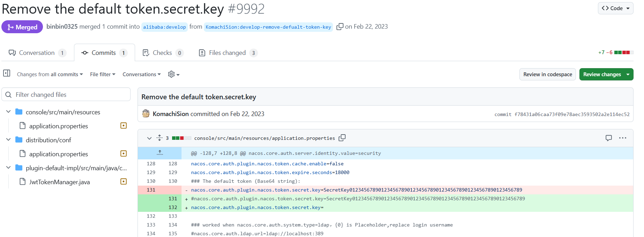This screenshot has width=644, height=237.
Task: Open diff view settings gear
Action: point(173,74)
